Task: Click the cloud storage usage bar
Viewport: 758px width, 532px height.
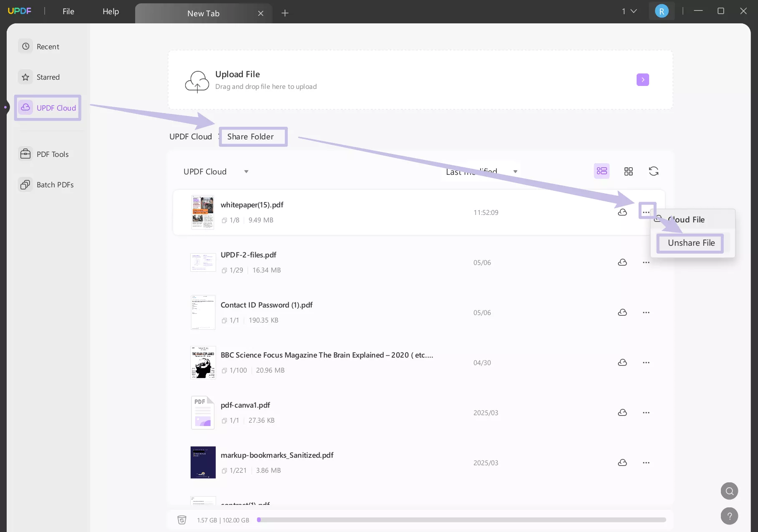Action: [461, 520]
